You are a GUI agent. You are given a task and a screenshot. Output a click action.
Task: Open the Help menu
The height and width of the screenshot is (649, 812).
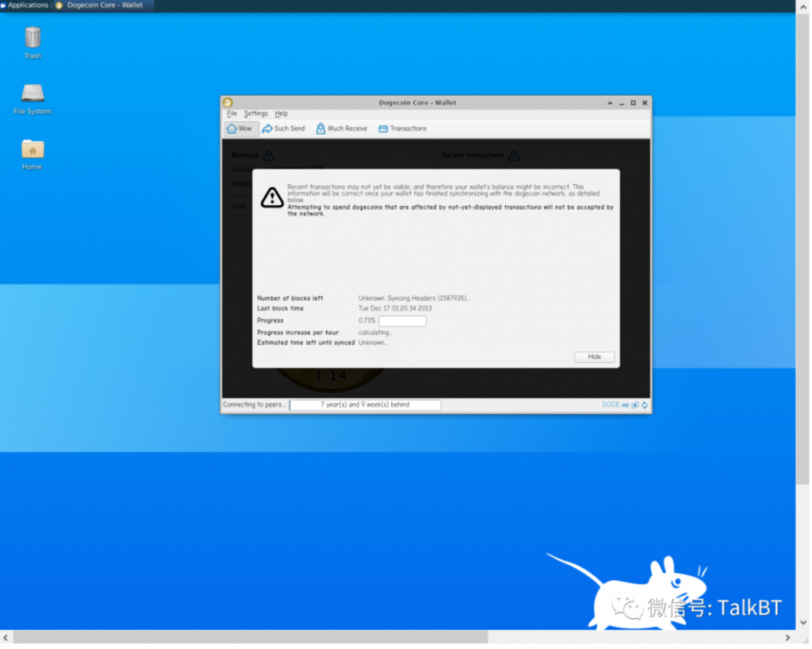click(282, 114)
